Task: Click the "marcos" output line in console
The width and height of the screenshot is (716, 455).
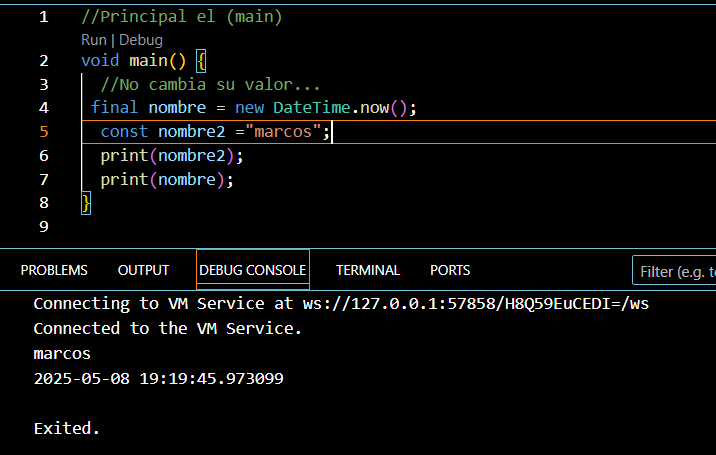Action: [62, 353]
